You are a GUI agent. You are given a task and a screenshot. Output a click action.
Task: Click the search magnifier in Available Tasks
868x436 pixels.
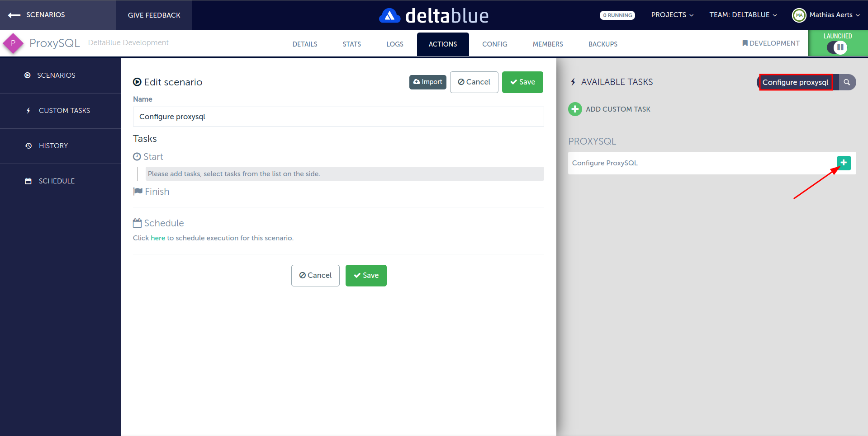point(847,82)
